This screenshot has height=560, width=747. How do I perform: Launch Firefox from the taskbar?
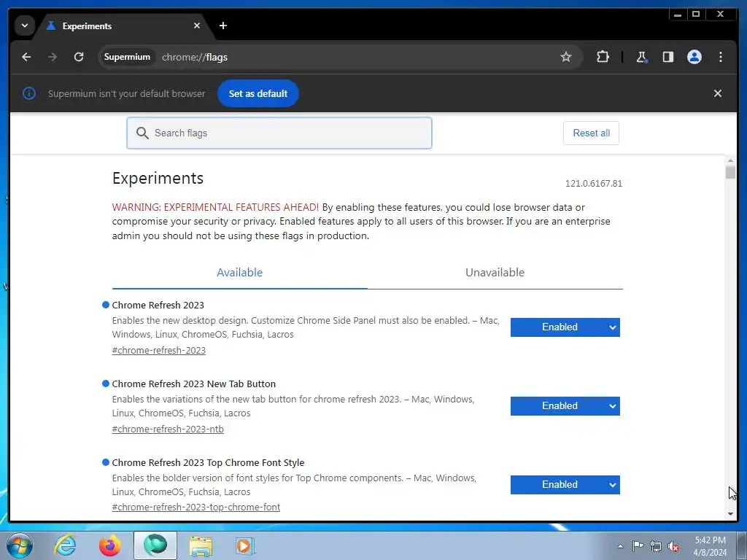click(109, 545)
